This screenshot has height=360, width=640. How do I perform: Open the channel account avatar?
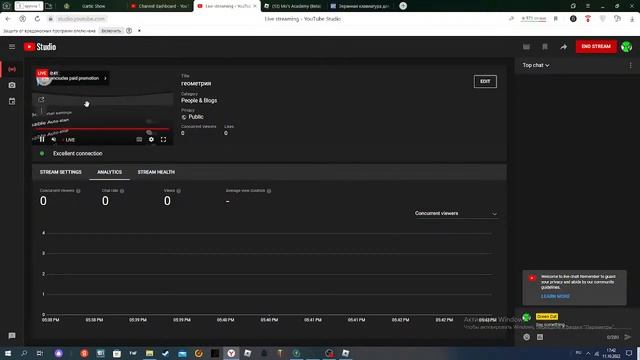[627, 47]
